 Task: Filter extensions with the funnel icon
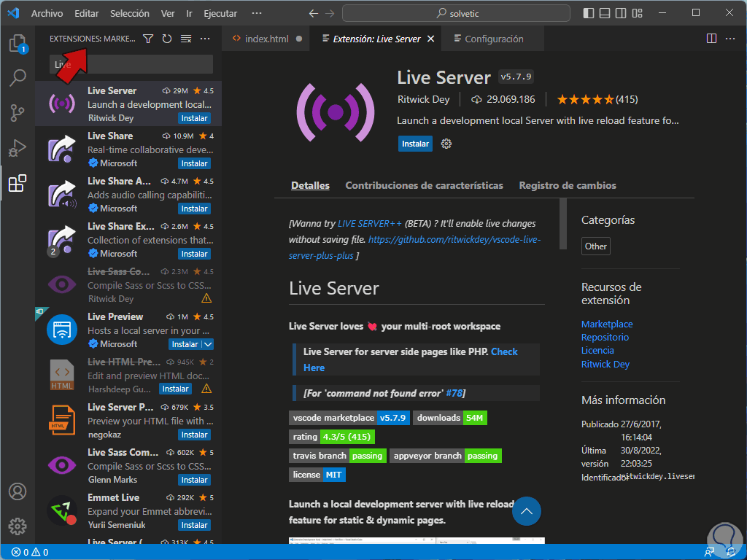coord(148,39)
